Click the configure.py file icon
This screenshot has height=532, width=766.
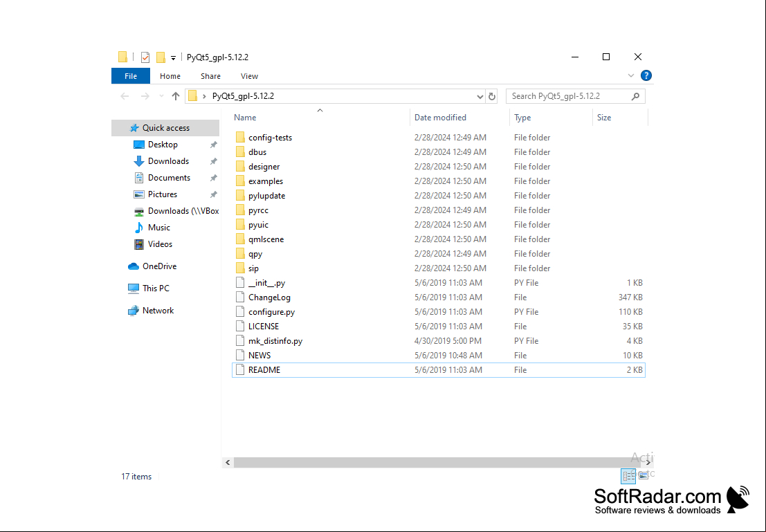(x=240, y=312)
